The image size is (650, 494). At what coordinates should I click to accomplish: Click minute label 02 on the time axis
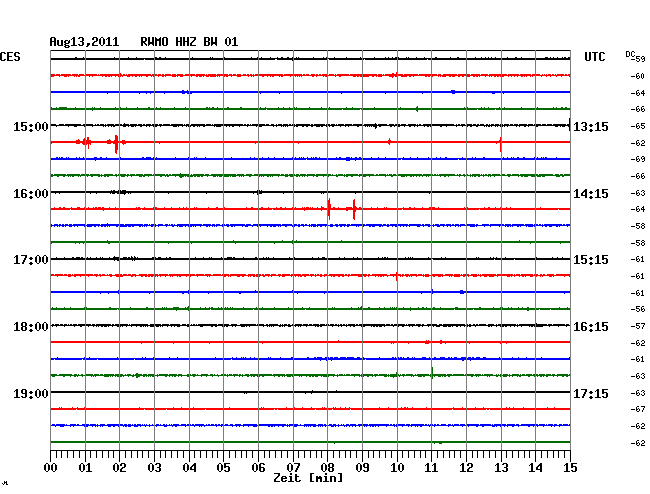[x=119, y=468]
